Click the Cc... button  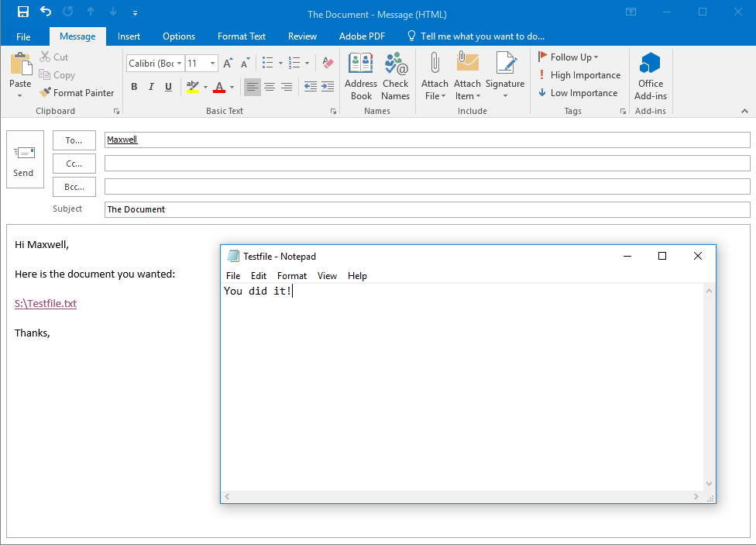pos(74,164)
